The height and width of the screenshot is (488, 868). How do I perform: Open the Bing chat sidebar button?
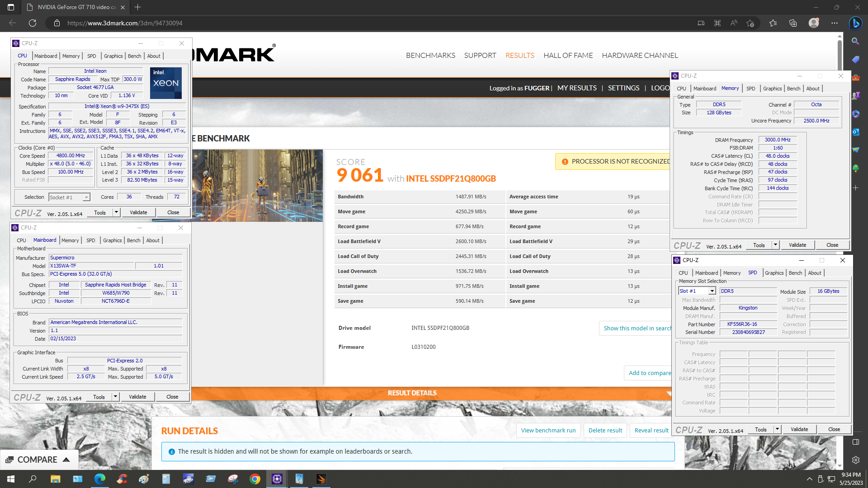tap(855, 23)
